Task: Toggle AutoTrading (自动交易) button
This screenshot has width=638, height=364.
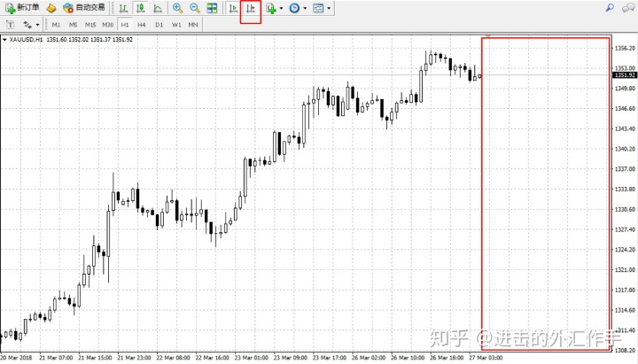Action: [x=84, y=8]
